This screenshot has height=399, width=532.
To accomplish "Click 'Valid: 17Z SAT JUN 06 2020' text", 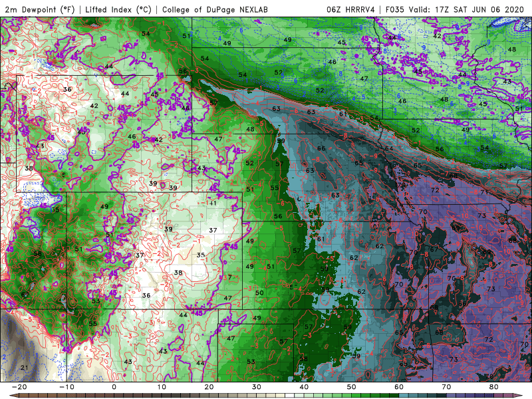I will 467,9.
